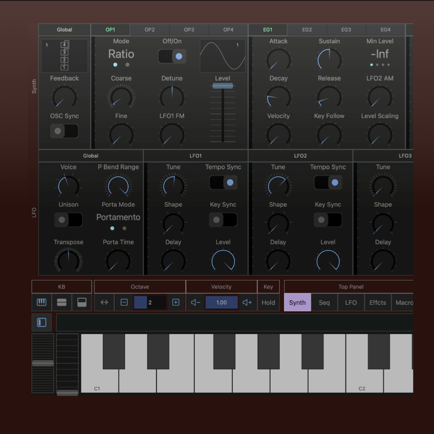Decrease octave with the minus icon
Screen dimensions: 434x434
click(124, 302)
